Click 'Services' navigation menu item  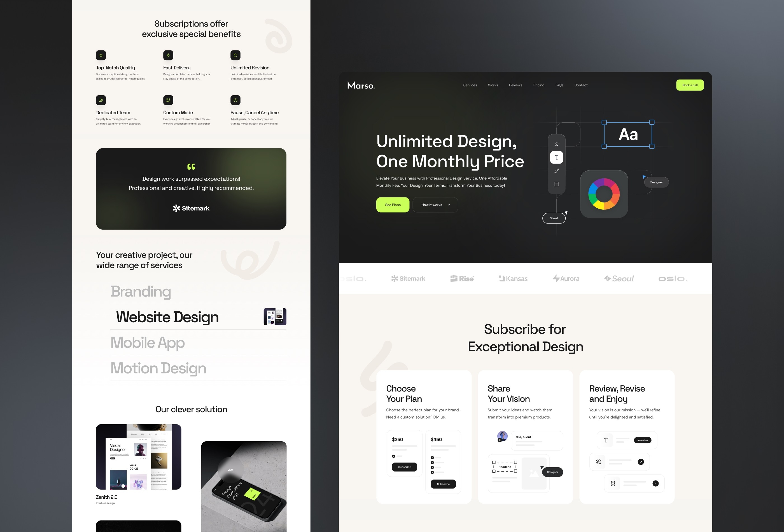[x=470, y=85]
